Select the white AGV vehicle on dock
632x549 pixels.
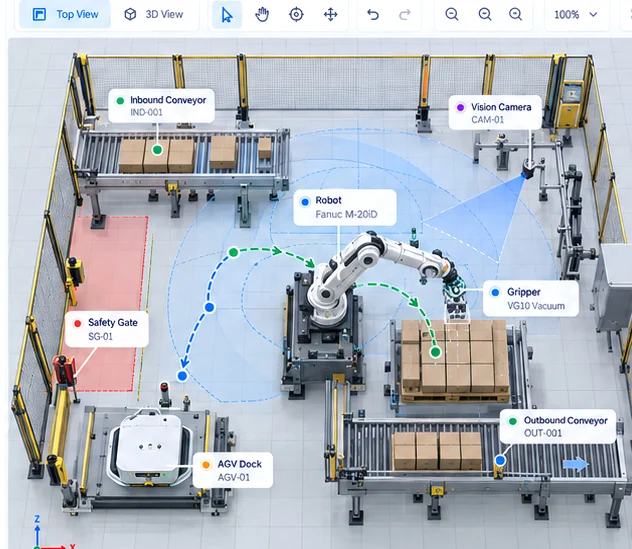[x=150, y=447]
